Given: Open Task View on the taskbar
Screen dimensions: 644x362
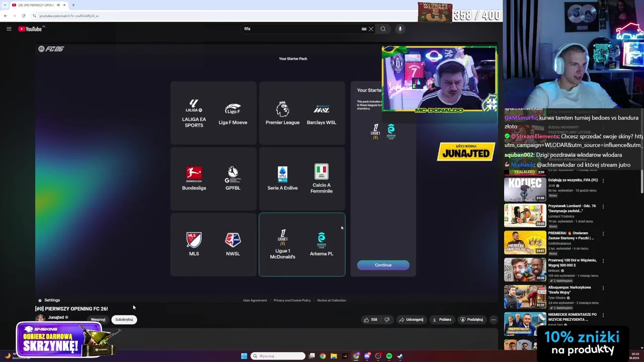Looking at the screenshot, I should (311, 356).
